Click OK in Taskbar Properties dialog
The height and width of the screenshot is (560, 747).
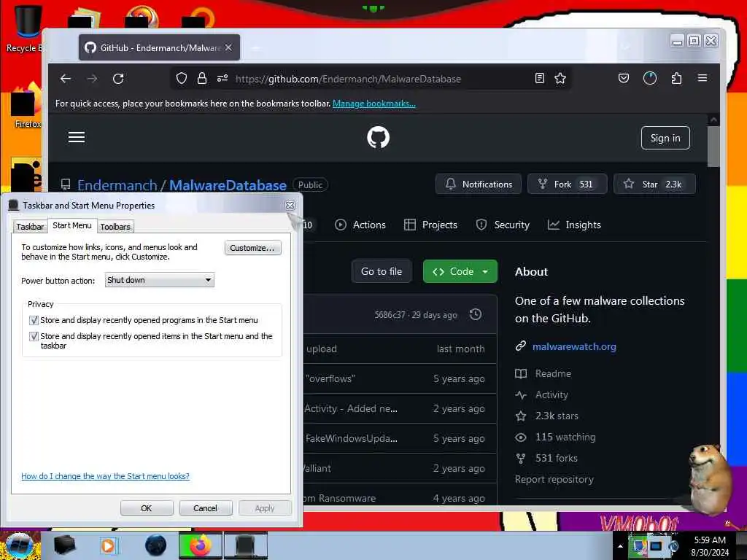coord(146,508)
